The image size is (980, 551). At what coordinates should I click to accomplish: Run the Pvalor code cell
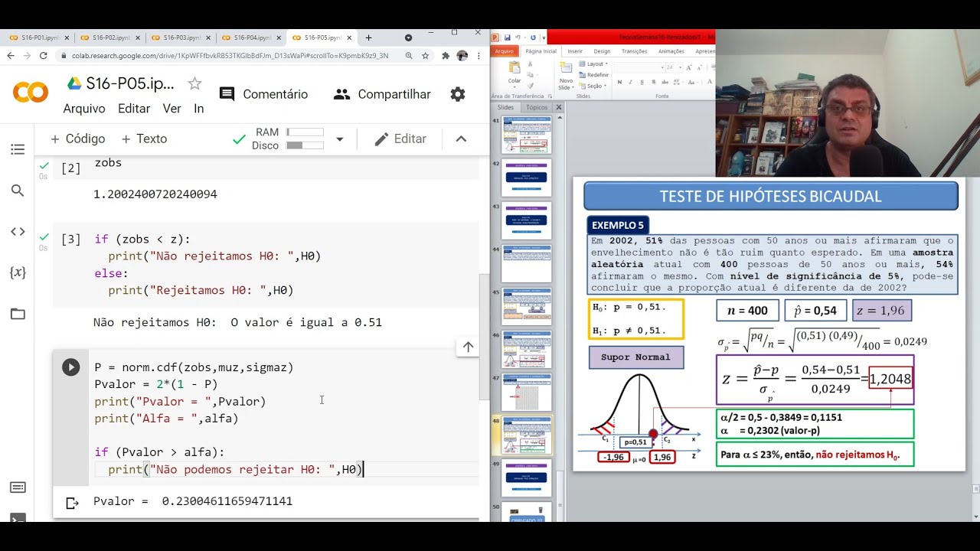click(x=70, y=367)
